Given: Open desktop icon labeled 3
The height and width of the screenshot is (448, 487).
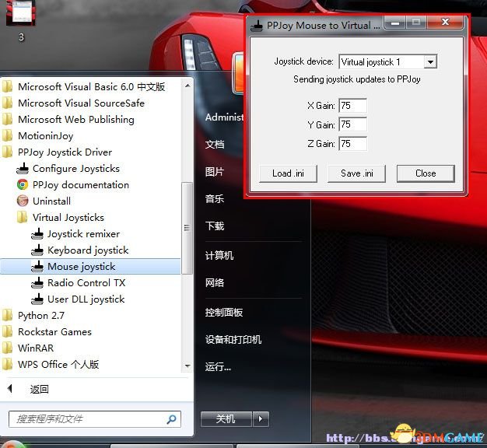Looking at the screenshot, I should coord(20,21).
